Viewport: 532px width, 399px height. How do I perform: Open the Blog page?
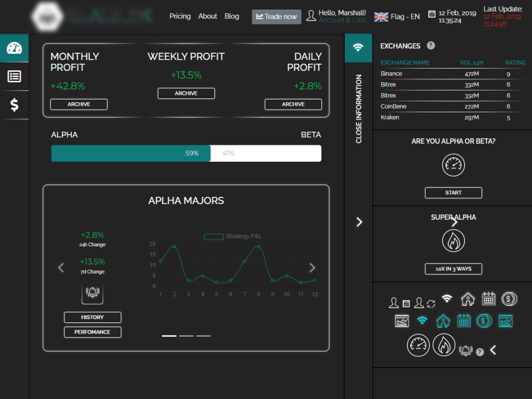tap(232, 16)
